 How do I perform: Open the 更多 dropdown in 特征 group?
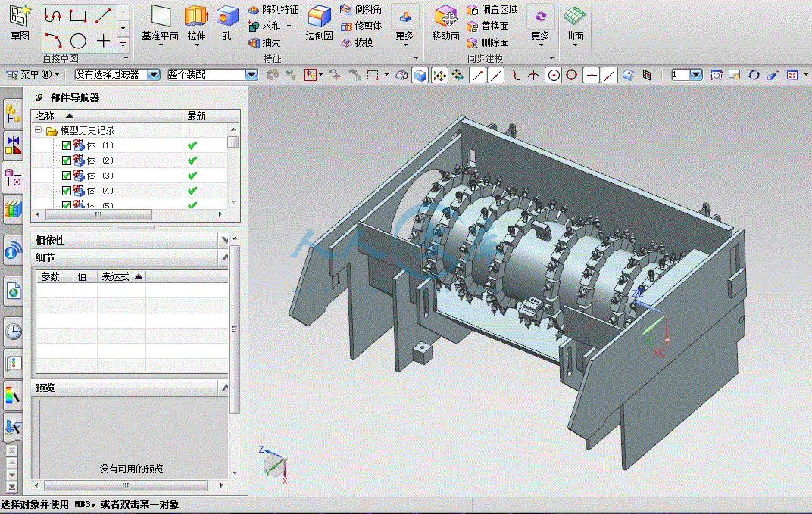point(405,26)
